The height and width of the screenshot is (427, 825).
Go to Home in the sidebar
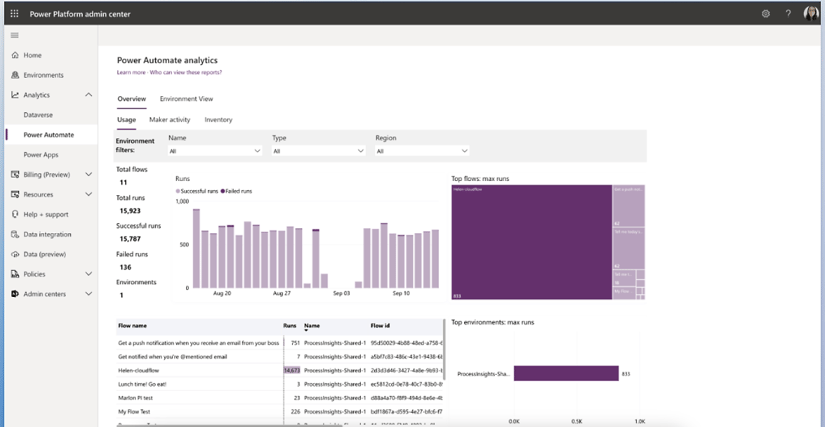coord(32,55)
